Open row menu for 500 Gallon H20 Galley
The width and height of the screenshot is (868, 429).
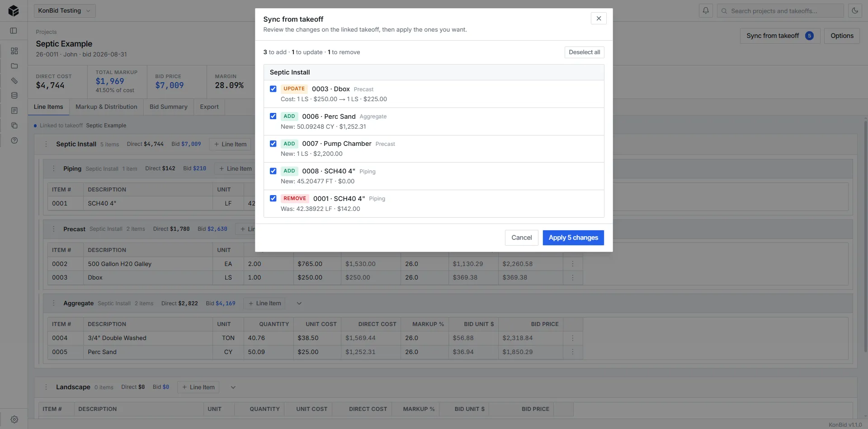pyautogui.click(x=573, y=264)
